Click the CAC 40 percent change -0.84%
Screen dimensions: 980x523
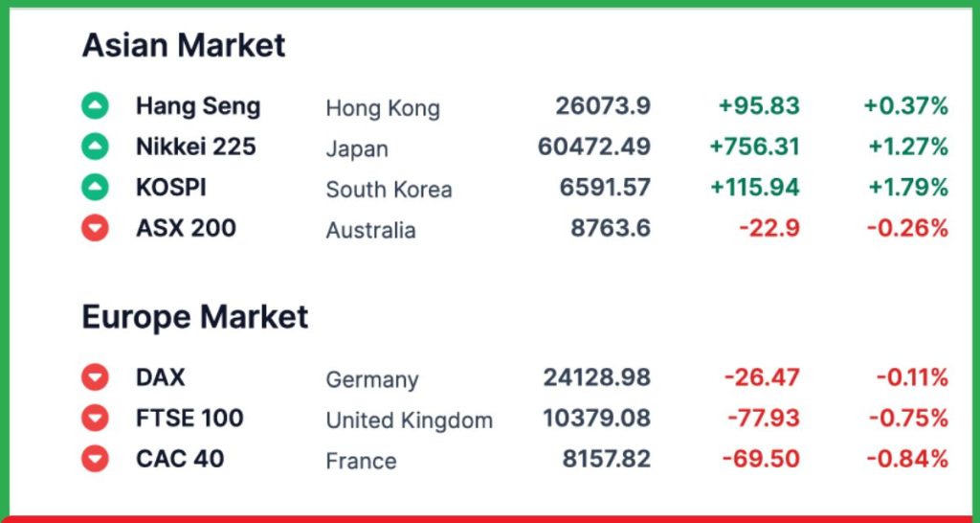tap(906, 459)
